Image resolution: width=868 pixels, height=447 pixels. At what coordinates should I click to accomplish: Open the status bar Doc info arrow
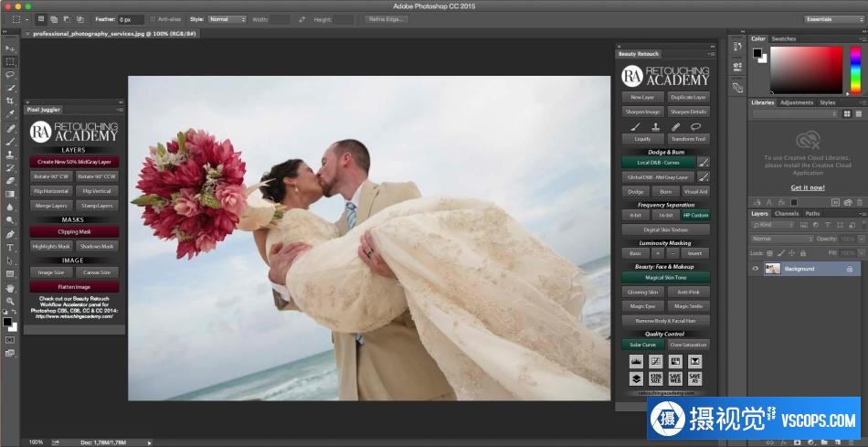click(149, 442)
